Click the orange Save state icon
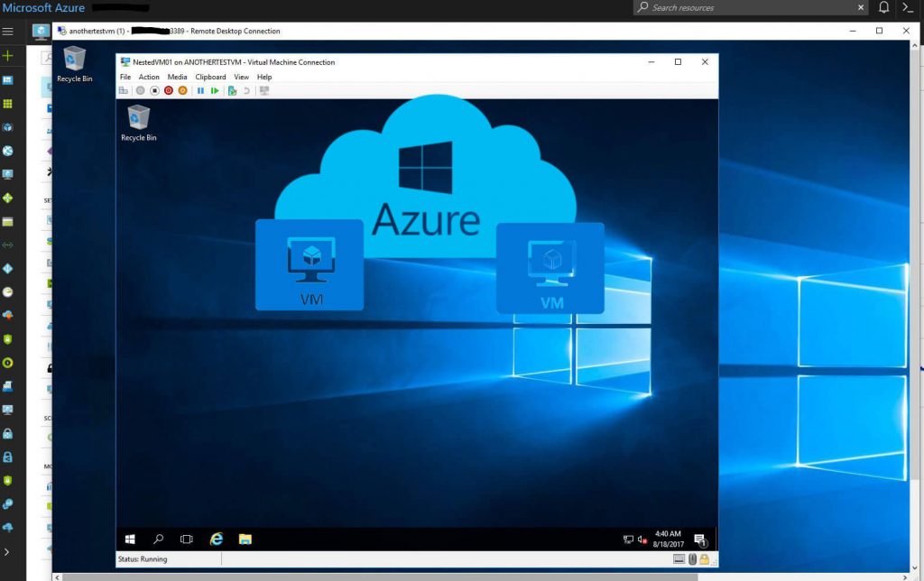Image resolution: width=924 pixels, height=581 pixels. tap(182, 90)
